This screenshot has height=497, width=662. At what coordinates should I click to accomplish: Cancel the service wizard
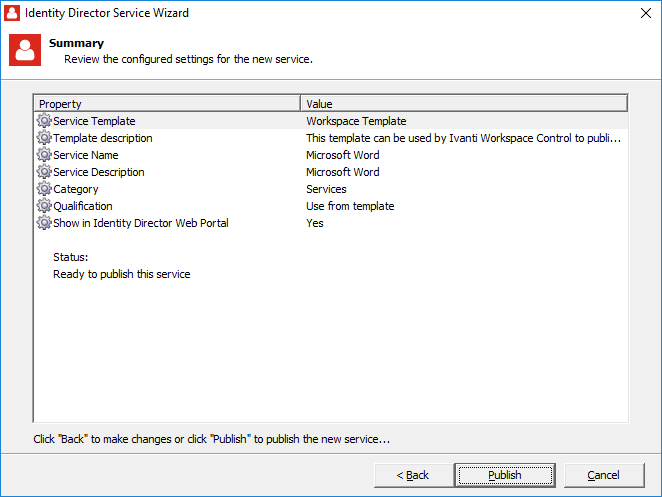pyautogui.click(x=603, y=475)
